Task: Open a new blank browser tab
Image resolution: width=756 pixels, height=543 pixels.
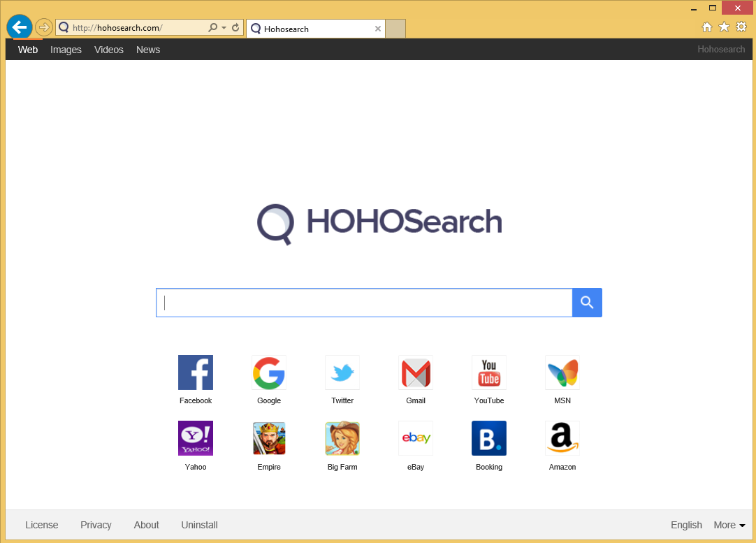Action: tap(395, 29)
